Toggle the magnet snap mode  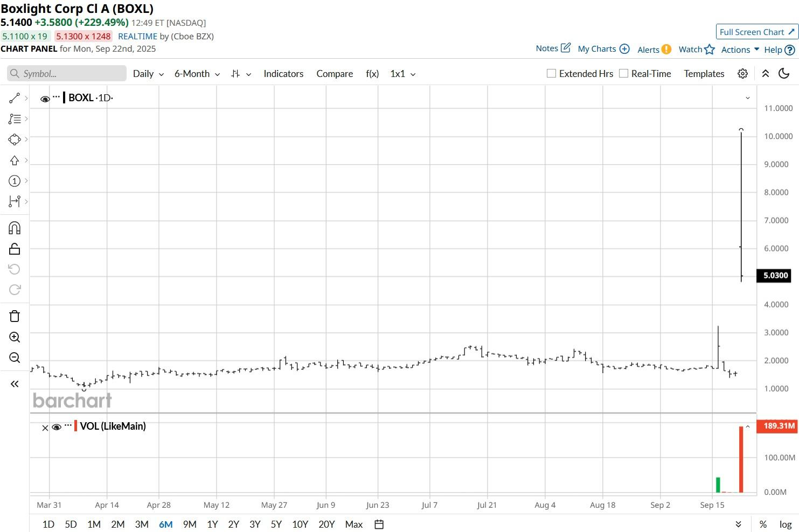coord(15,228)
